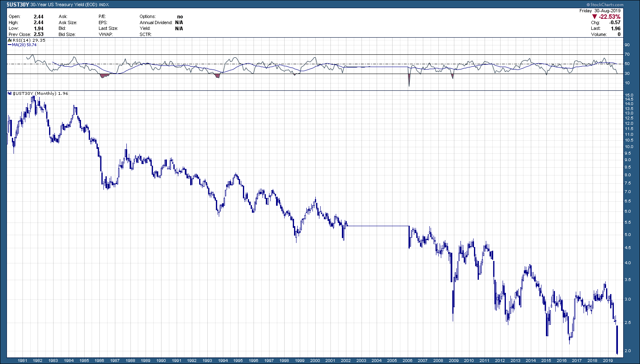
Task: Click the 2006 year label on time axis
Action: [x=407, y=361]
